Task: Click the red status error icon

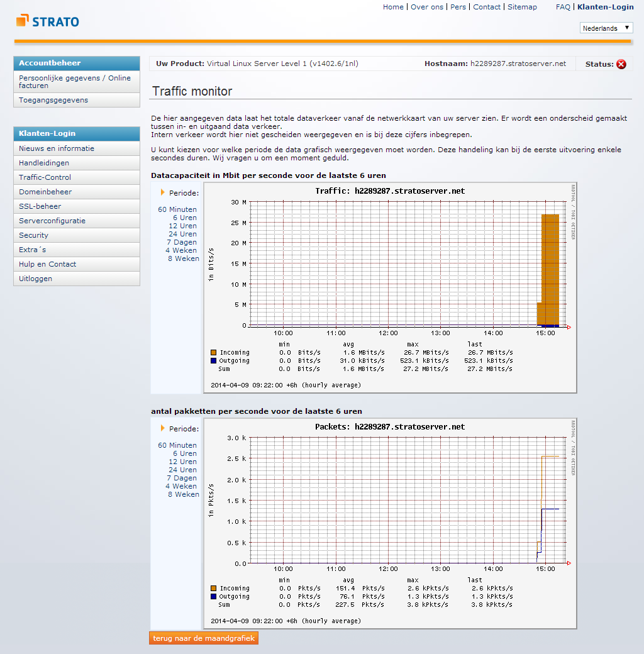Action: coord(621,64)
